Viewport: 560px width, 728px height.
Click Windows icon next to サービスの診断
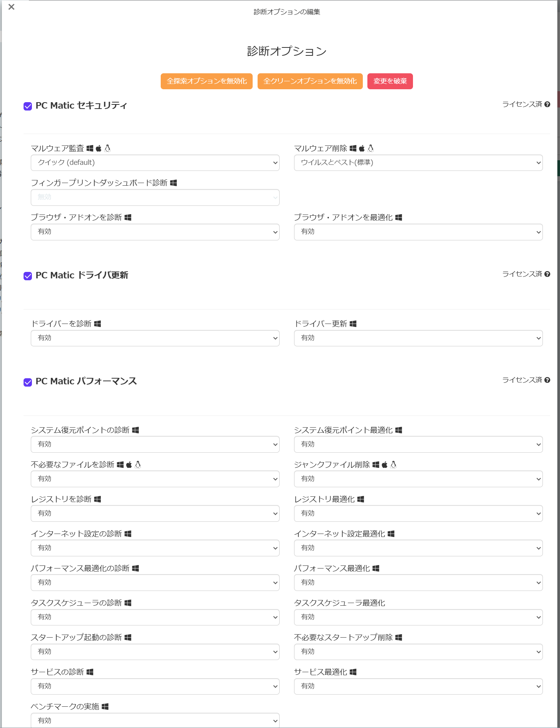pos(90,672)
